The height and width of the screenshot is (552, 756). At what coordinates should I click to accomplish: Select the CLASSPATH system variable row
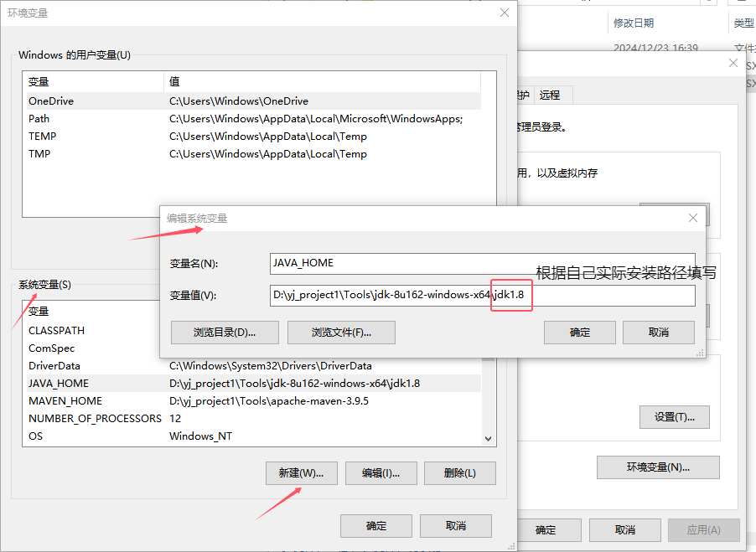coord(59,330)
